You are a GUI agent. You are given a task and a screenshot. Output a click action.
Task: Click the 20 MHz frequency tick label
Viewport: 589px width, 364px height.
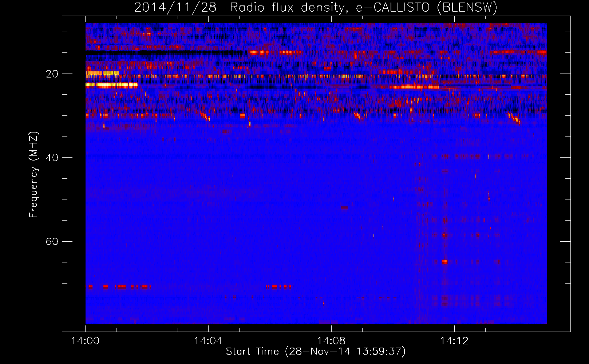(52, 74)
